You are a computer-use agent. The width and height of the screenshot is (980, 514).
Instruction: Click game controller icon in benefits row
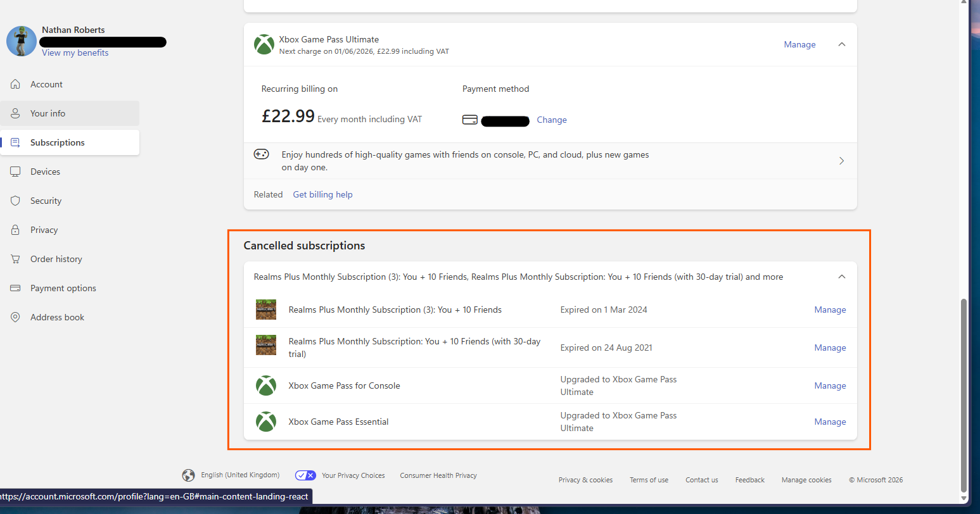click(x=262, y=154)
